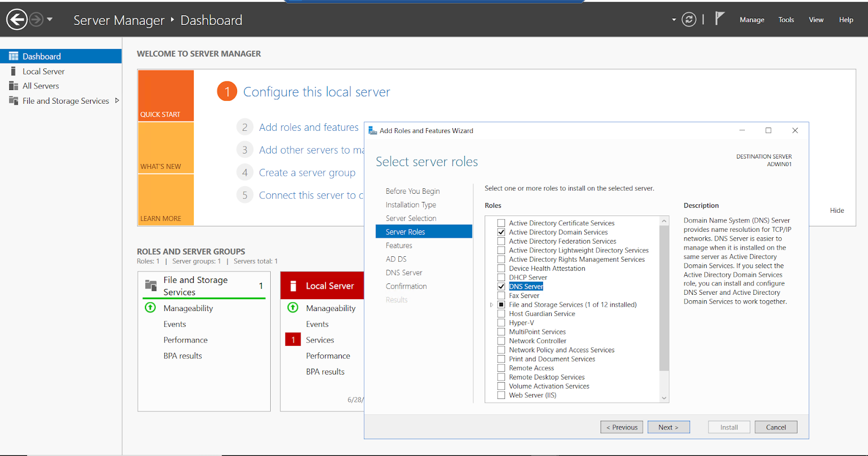
Task: Click the red Services alert badge
Action: tap(293, 340)
